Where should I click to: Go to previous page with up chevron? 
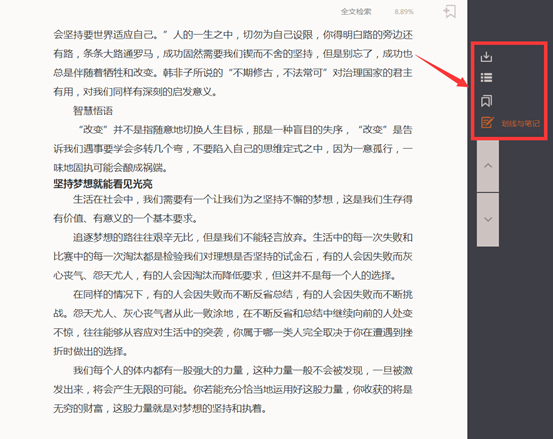488,166
